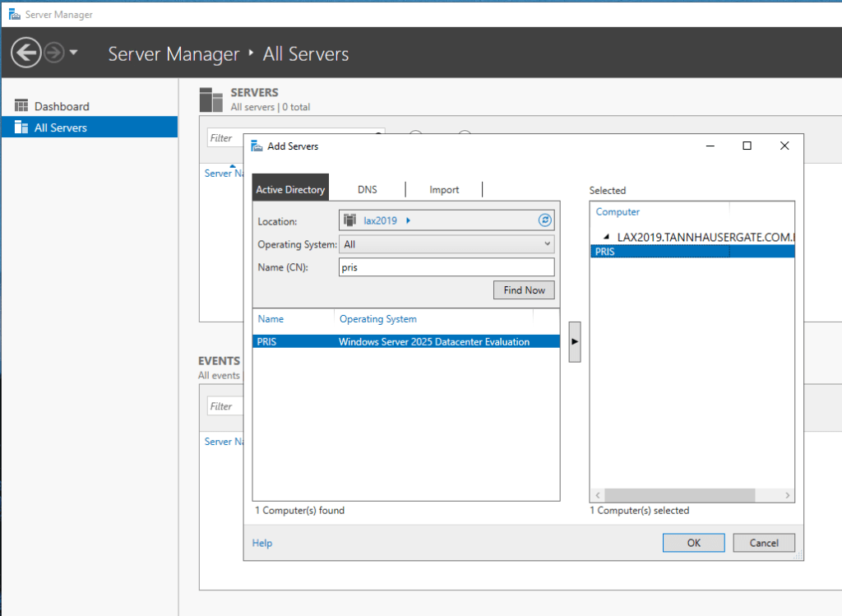Click the Help link
The image size is (842, 616).
(262, 543)
